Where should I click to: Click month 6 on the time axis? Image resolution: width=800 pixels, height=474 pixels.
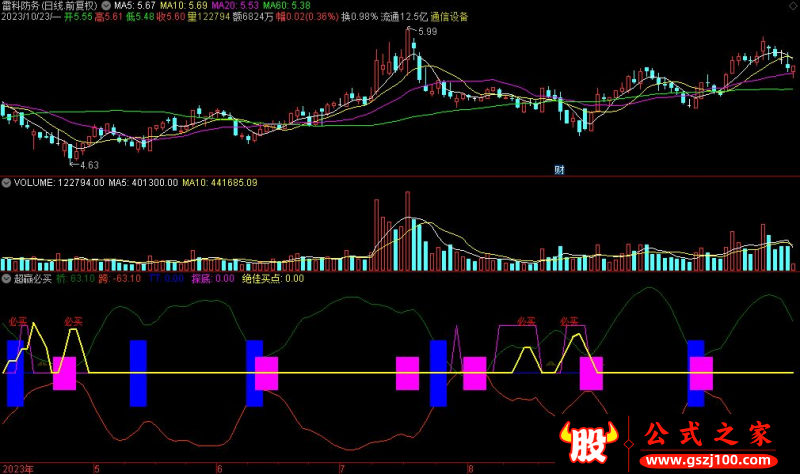coord(219,468)
